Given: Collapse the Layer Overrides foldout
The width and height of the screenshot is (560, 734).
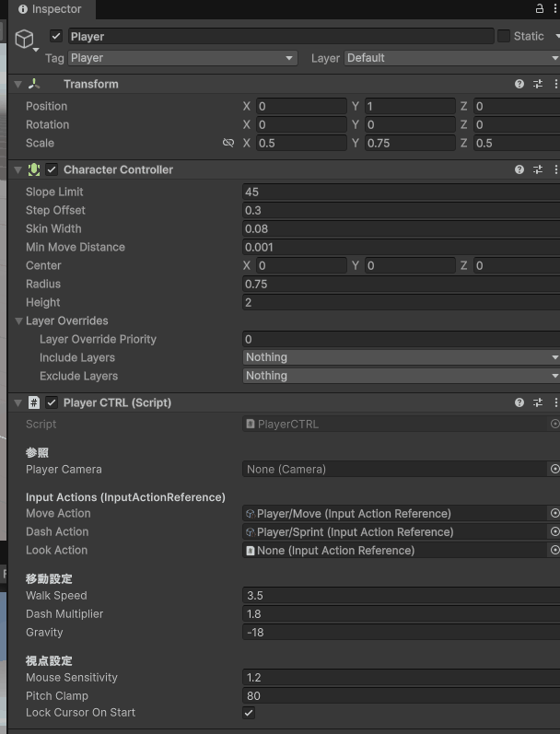Looking at the screenshot, I should tap(18, 320).
